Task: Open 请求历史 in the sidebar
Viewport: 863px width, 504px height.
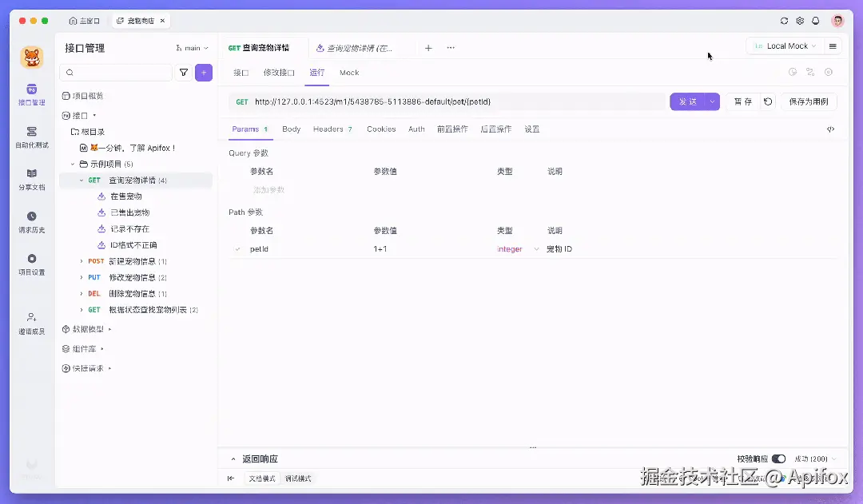Action: coord(31,222)
